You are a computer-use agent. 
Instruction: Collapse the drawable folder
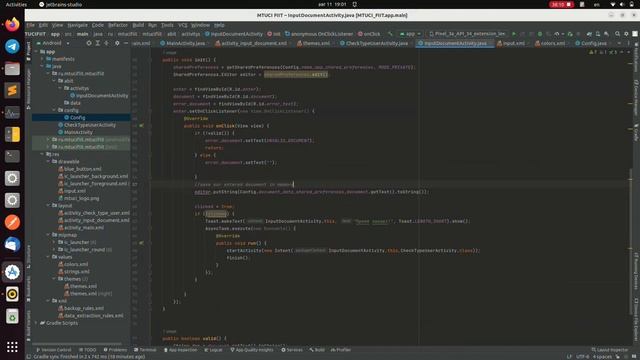pos(48,162)
